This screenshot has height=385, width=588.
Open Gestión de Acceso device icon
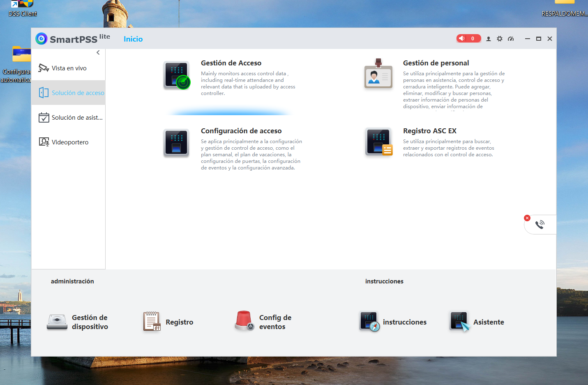(x=177, y=75)
